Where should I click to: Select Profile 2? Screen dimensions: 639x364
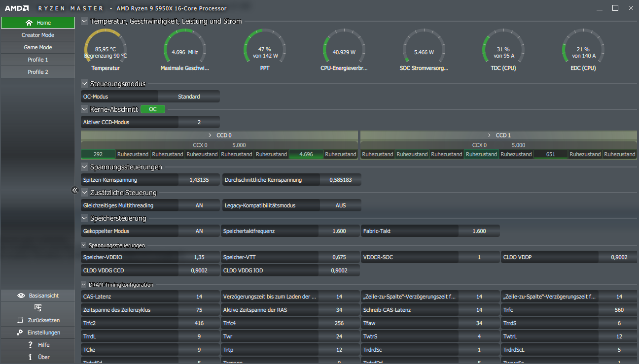[38, 72]
